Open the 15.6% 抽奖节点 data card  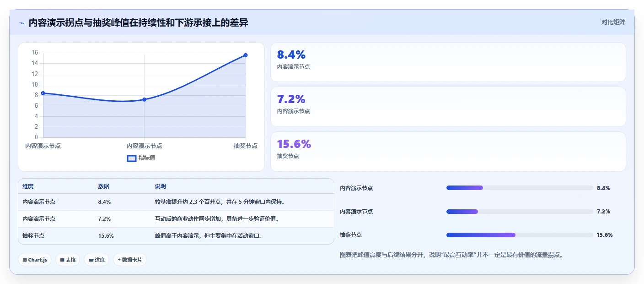pyautogui.click(x=448, y=152)
